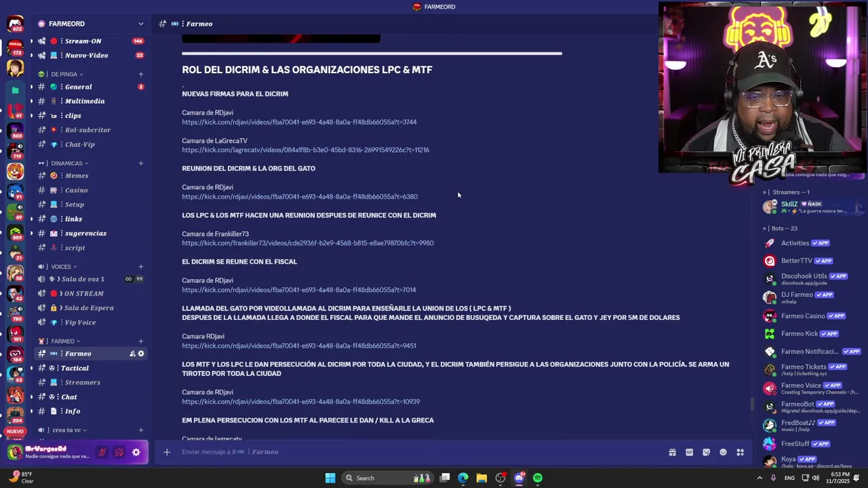This screenshot has height=488, width=868.
Task: Open Windows Start menu
Action: tap(330, 478)
